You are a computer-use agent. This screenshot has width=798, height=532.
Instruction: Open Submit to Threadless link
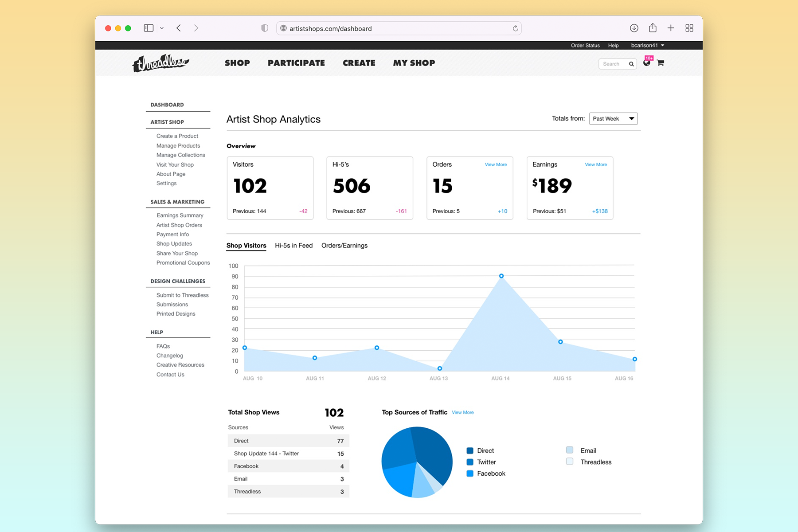pyautogui.click(x=183, y=295)
